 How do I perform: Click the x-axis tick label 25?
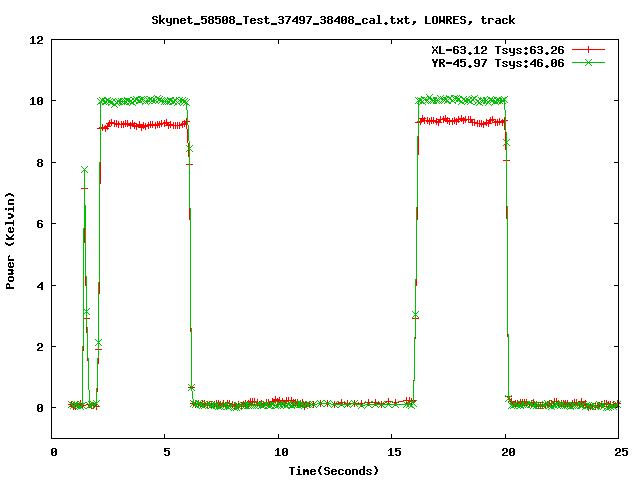(621, 452)
